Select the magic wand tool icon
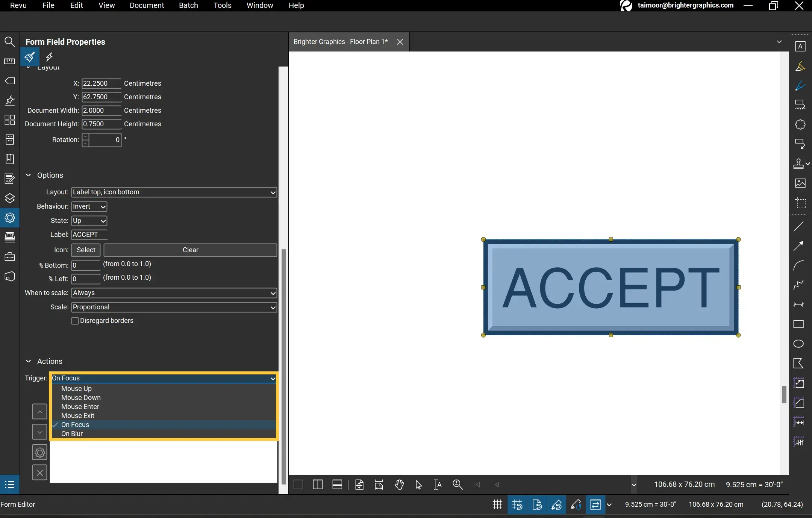This screenshot has height=518, width=812. 49,57
